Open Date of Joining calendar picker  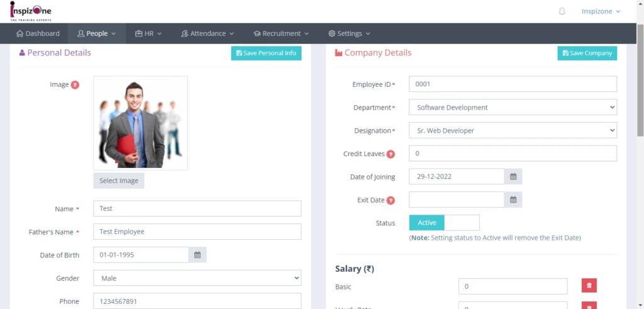coord(513,177)
